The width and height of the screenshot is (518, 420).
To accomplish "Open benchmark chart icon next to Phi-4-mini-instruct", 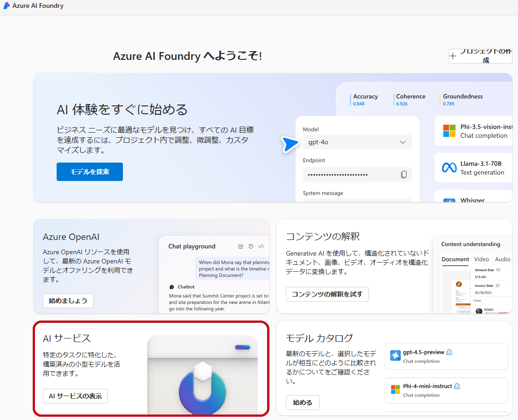I will tap(457, 386).
